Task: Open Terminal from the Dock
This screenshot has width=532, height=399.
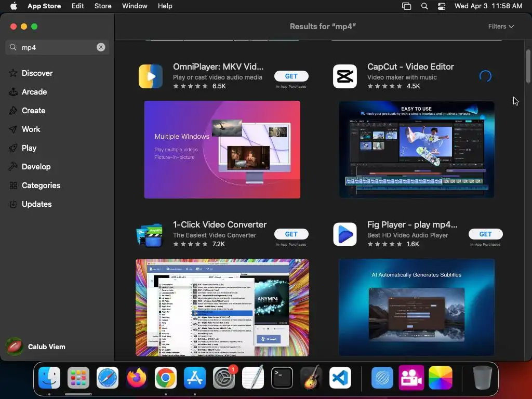Action: 282,378
